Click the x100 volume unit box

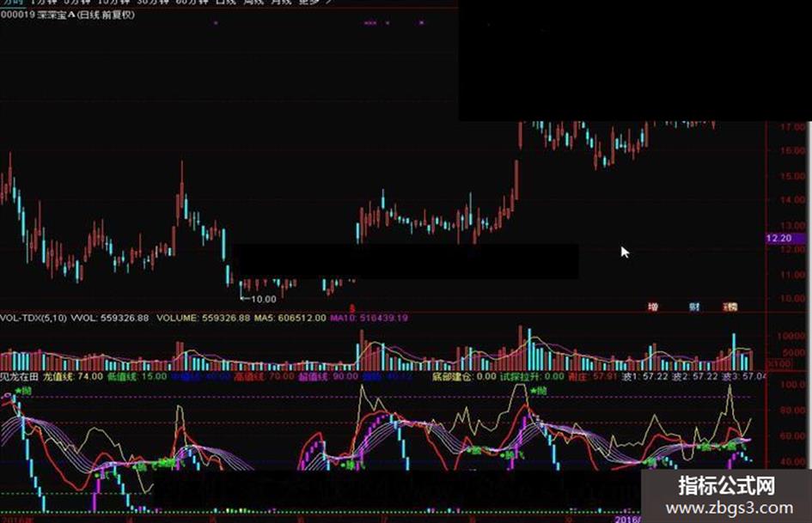[x=779, y=363]
